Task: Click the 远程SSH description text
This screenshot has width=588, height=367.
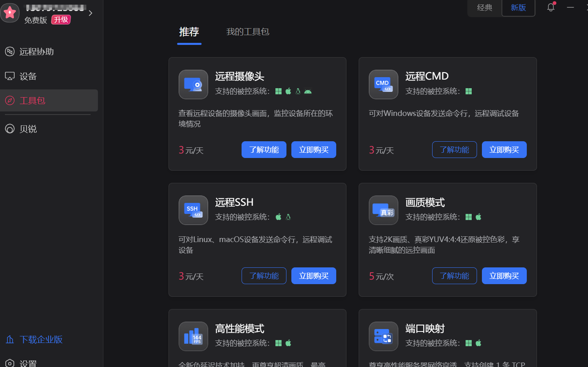Action: 255,245
